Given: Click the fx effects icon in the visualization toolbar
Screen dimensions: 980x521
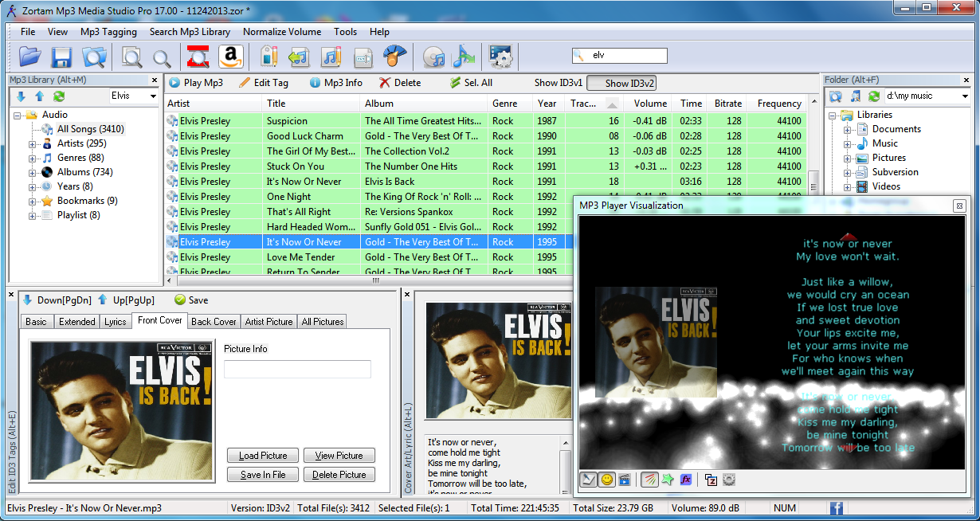Looking at the screenshot, I should (x=686, y=480).
